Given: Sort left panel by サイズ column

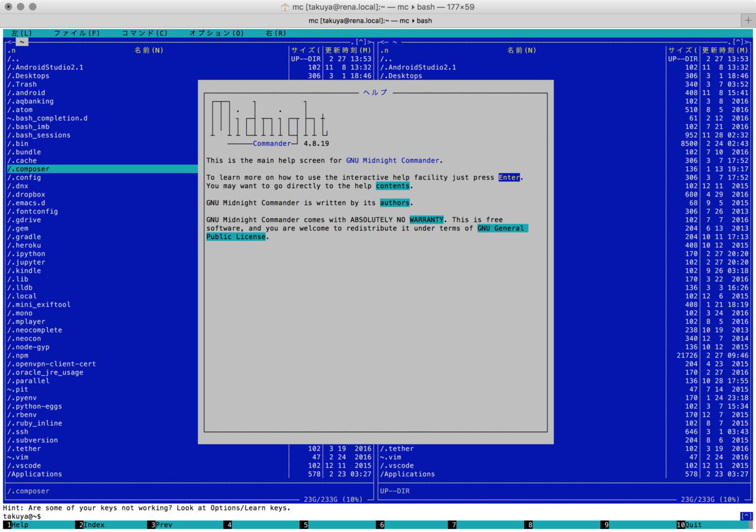Looking at the screenshot, I should (306, 50).
